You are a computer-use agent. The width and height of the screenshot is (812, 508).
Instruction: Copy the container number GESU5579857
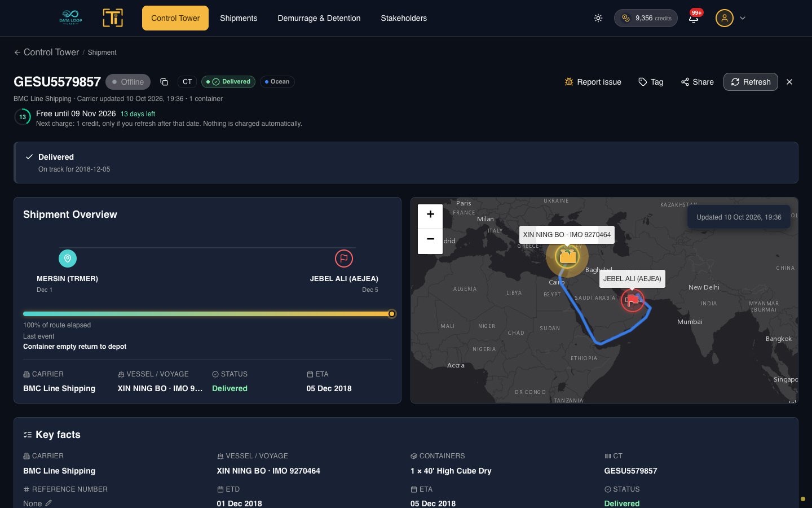pyautogui.click(x=164, y=82)
